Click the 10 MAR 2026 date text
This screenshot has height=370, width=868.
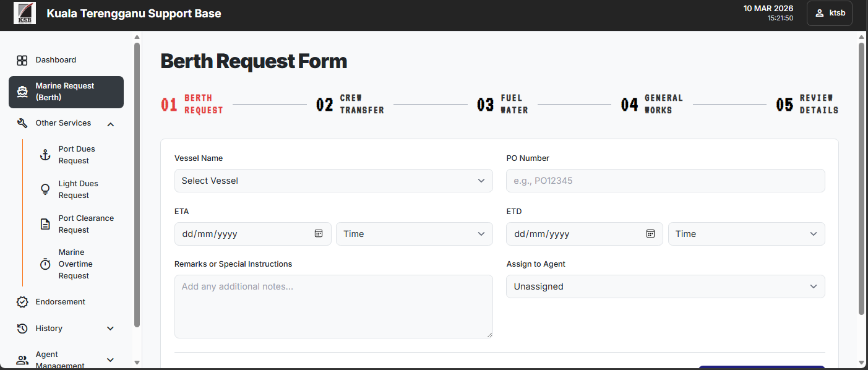click(768, 9)
